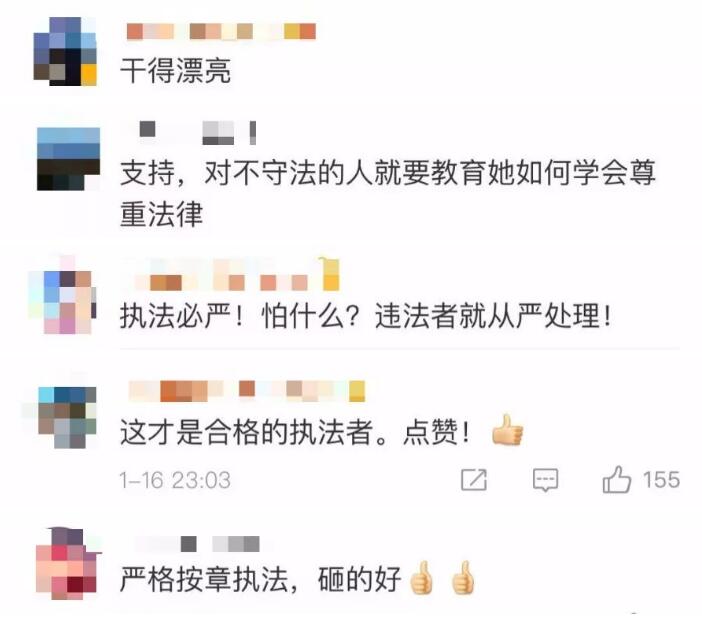The height and width of the screenshot is (619, 702).
Task: Select the '严格按章执法，砸的好' comment
Action: (x=297, y=579)
